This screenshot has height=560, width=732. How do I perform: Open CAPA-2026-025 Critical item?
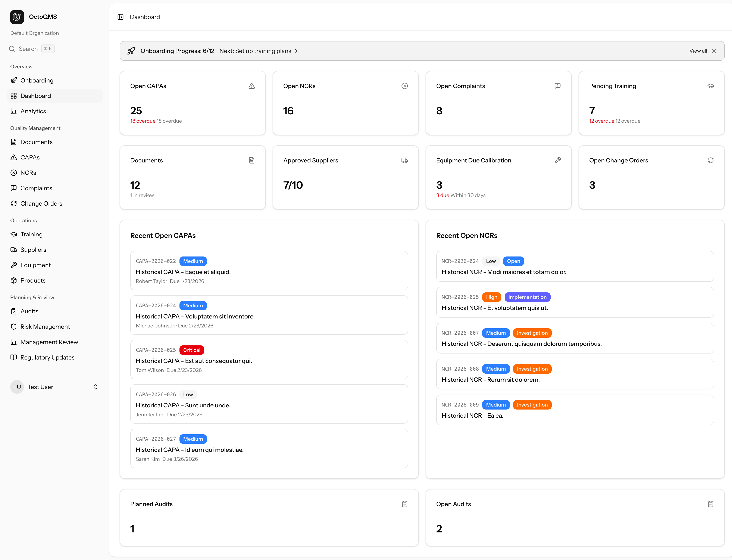point(269,360)
